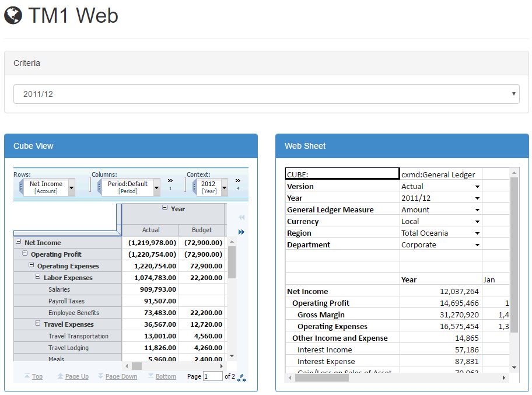Screen dimensions: 532x395
Task: Open the Currency Local dropdown
Action: (x=477, y=222)
